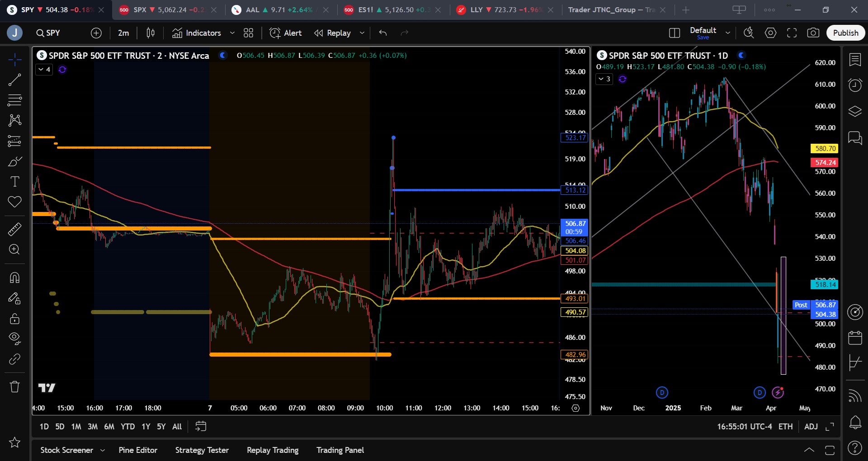Open the layout setup split icon
The image size is (868, 461).
coord(674,33)
